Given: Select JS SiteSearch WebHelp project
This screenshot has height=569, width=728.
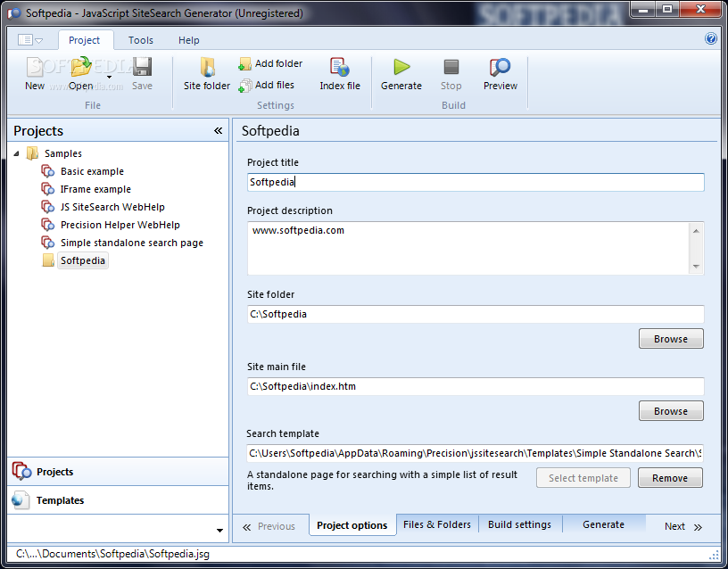Looking at the screenshot, I should click(x=112, y=207).
